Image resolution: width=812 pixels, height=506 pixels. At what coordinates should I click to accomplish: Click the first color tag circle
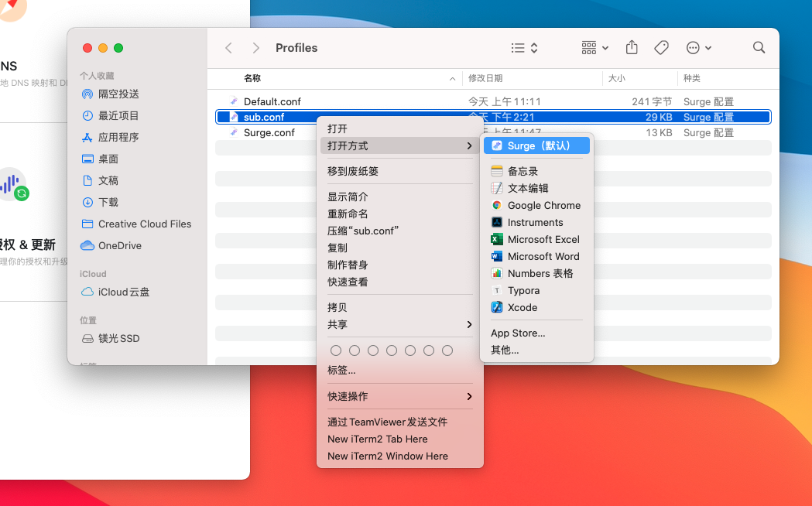(x=336, y=350)
